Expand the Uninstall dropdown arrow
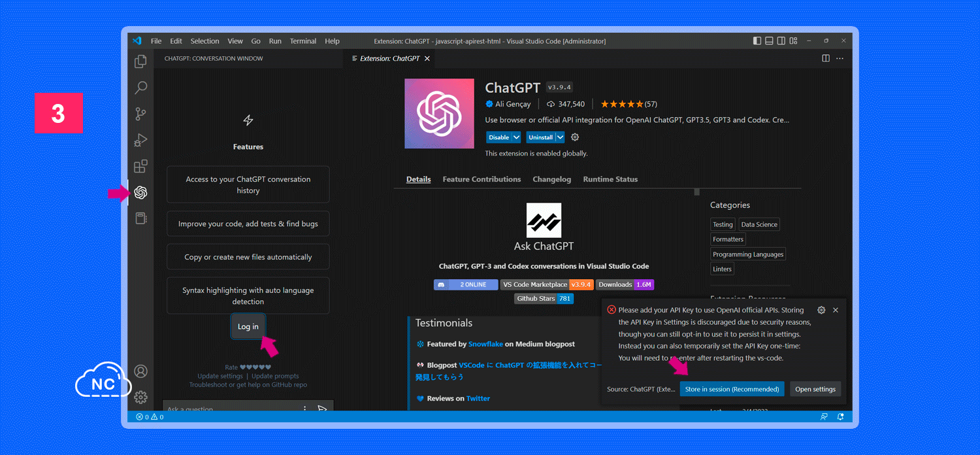 pos(560,137)
